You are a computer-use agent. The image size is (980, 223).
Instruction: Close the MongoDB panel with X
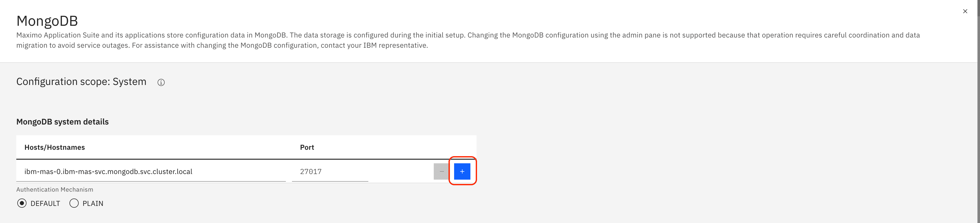coord(965,11)
